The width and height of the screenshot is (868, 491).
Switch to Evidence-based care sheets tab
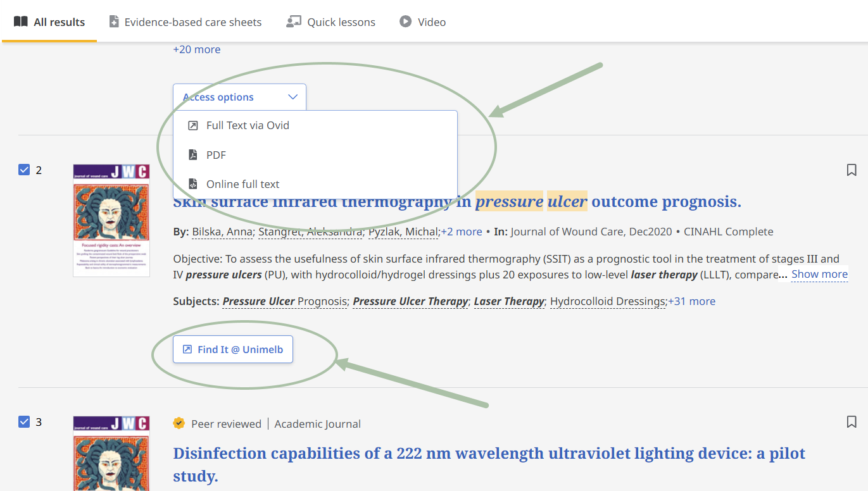coord(185,22)
